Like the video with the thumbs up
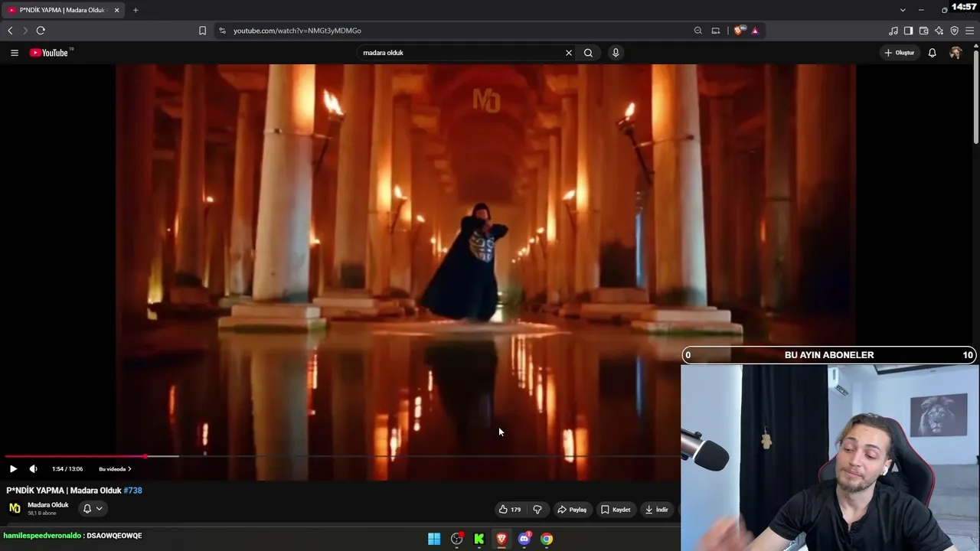The width and height of the screenshot is (980, 551). pyautogui.click(x=509, y=510)
